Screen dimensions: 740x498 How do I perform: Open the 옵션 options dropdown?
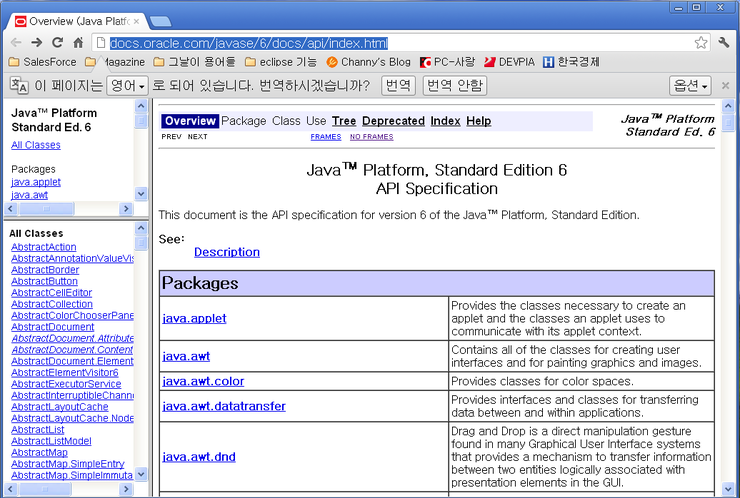point(690,85)
